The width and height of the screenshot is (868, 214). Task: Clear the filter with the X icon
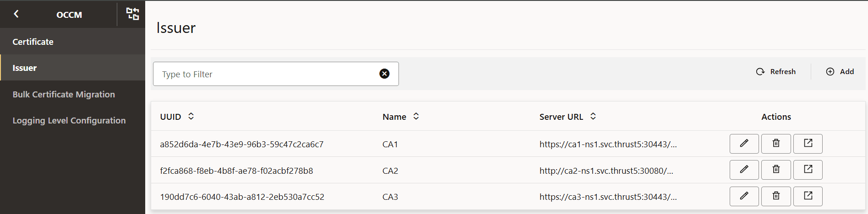pos(384,74)
